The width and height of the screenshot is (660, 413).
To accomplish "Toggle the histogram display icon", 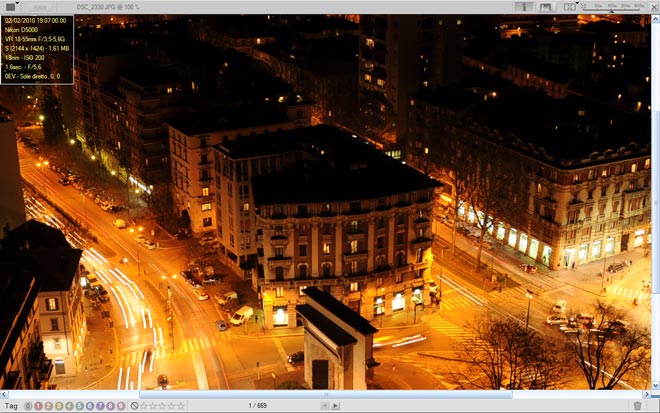I will (545, 6).
